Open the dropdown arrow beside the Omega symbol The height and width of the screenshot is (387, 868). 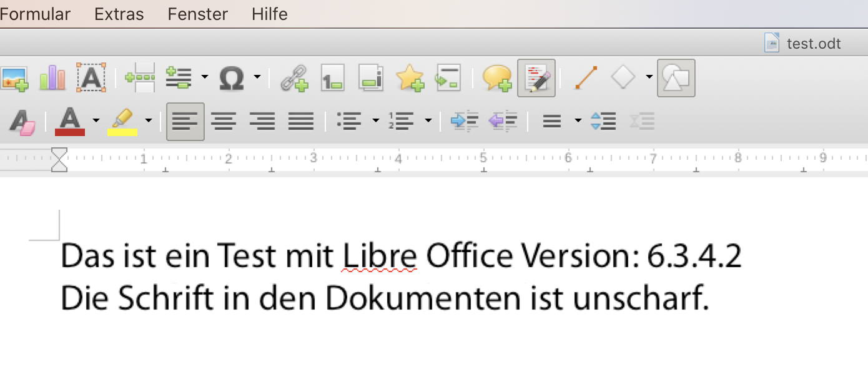257,78
